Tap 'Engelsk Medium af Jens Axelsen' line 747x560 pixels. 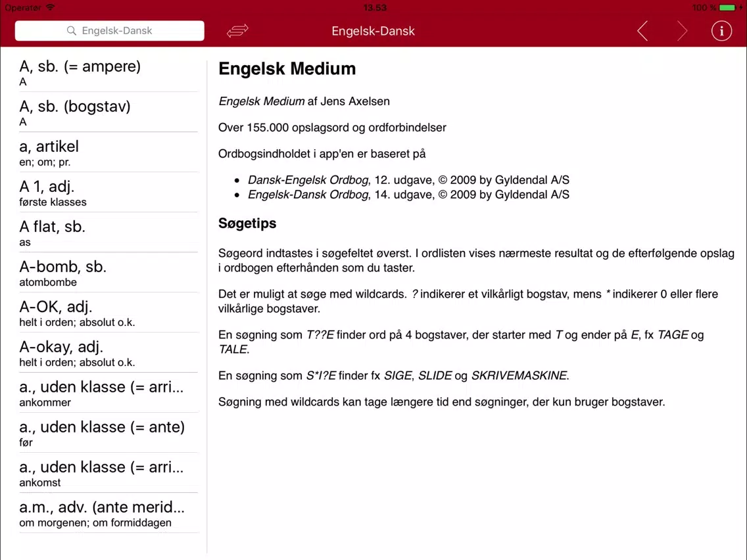pyautogui.click(x=304, y=101)
